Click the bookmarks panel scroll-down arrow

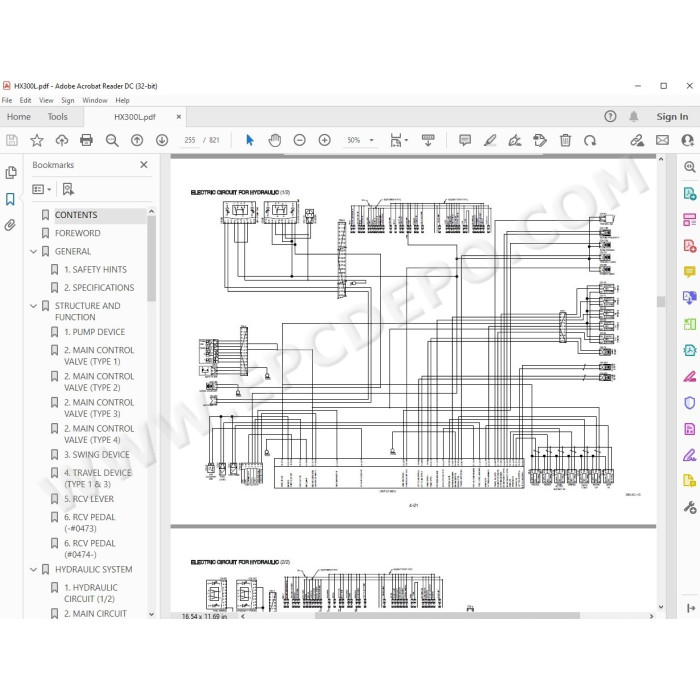click(x=151, y=614)
